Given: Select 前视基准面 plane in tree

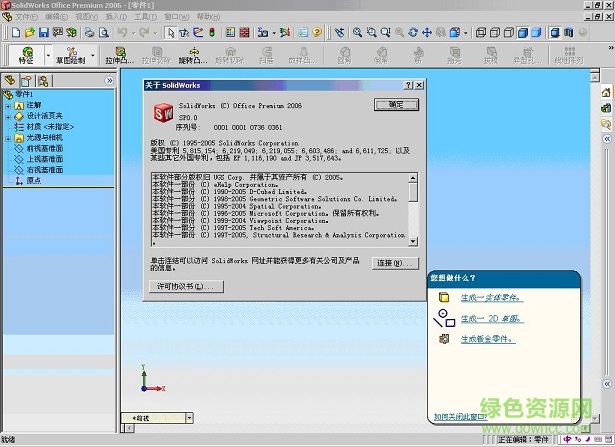Looking at the screenshot, I should coord(45,149).
